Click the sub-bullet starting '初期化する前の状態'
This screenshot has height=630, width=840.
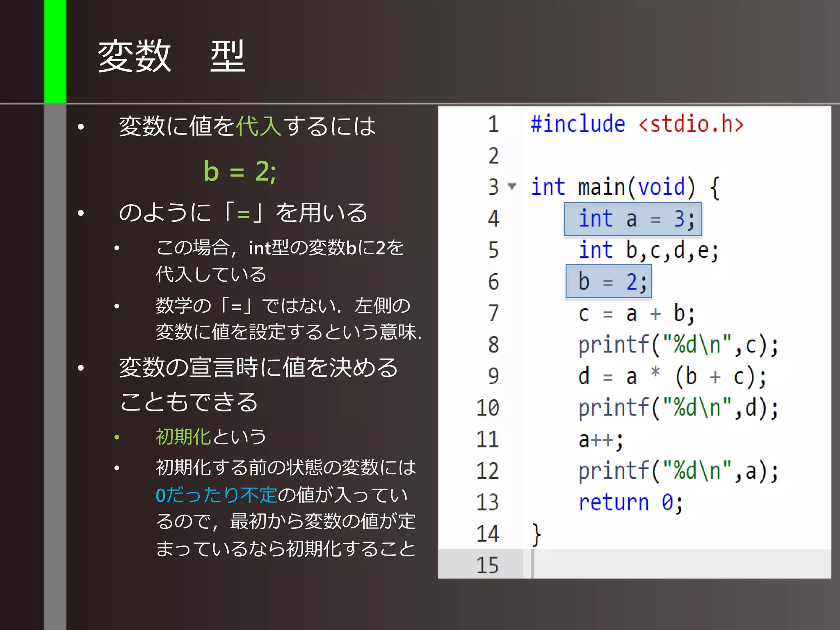point(286,508)
